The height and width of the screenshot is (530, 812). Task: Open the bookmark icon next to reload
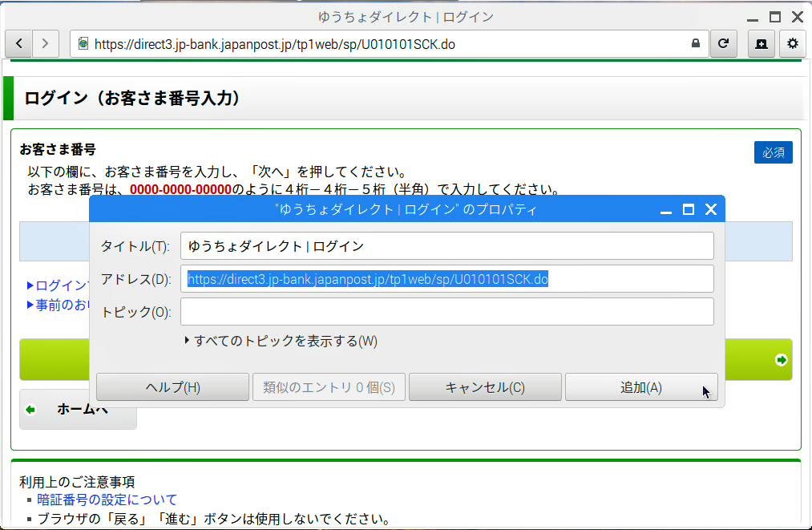tap(762, 43)
